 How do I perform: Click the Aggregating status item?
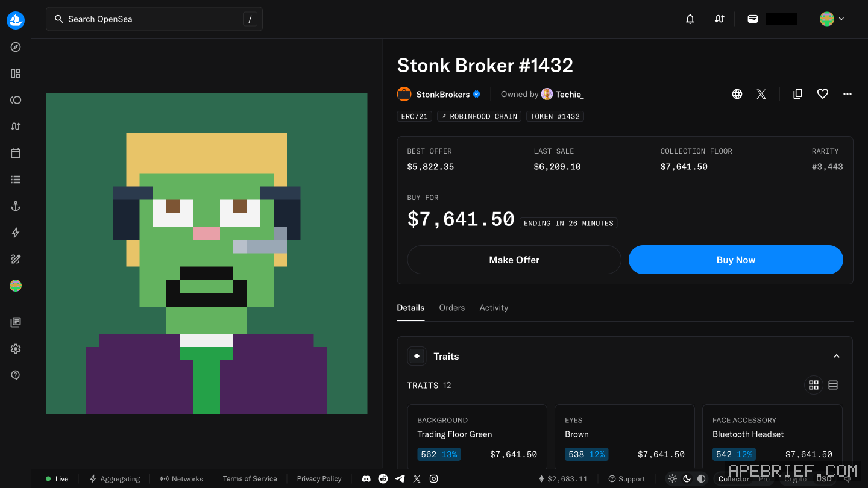coord(115,479)
